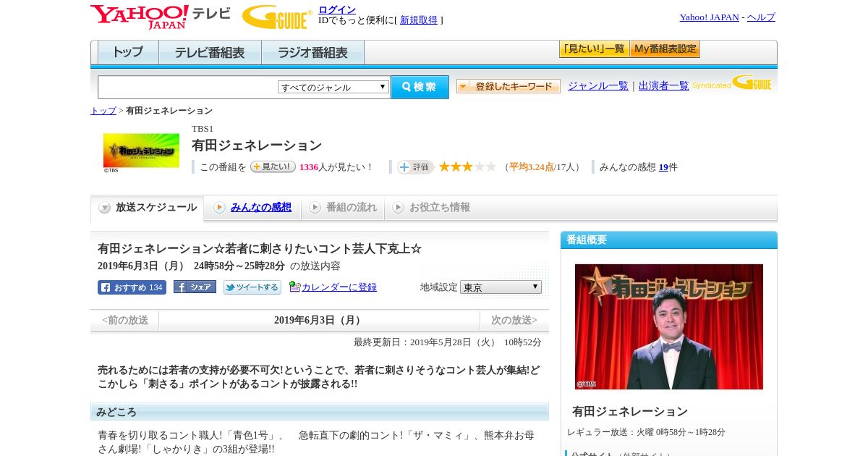Go to Yahoo! JAPAN top link
The image size is (868, 456).
[709, 17]
